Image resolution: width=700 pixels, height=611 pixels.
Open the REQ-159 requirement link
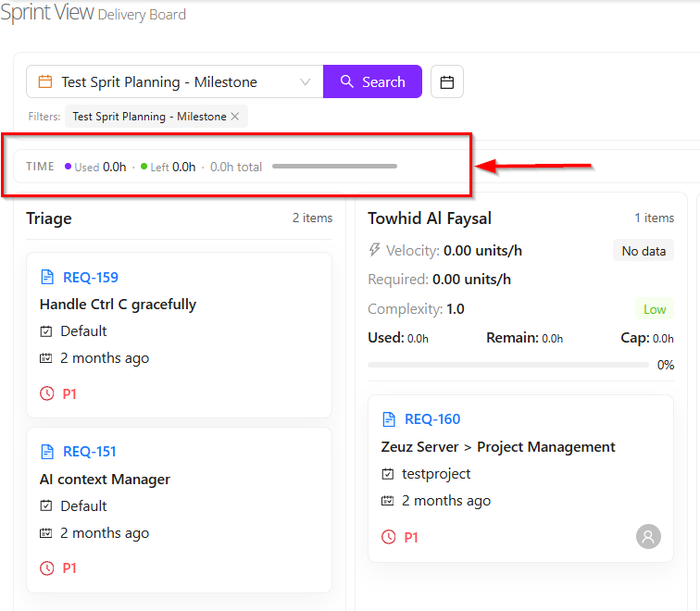(x=91, y=278)
